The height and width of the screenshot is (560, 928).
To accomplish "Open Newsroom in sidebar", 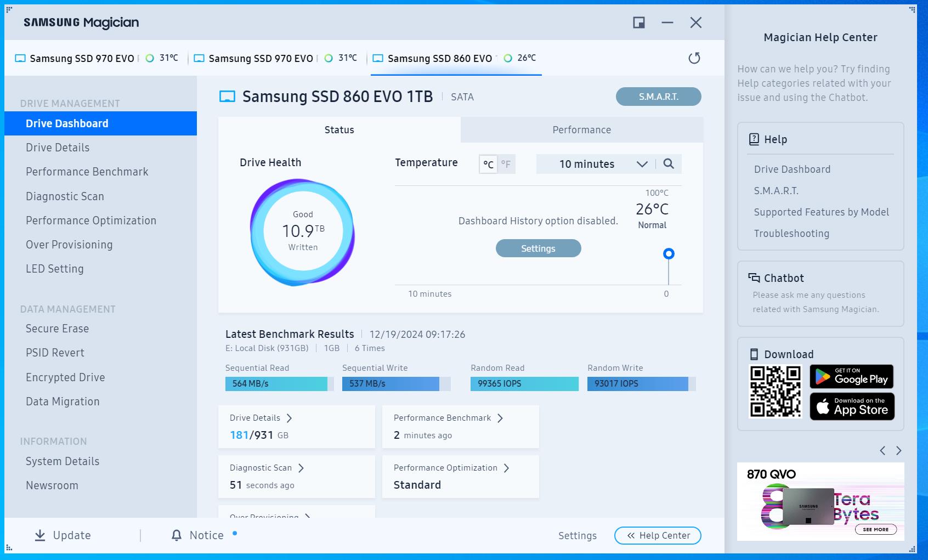I will (100, 485).
